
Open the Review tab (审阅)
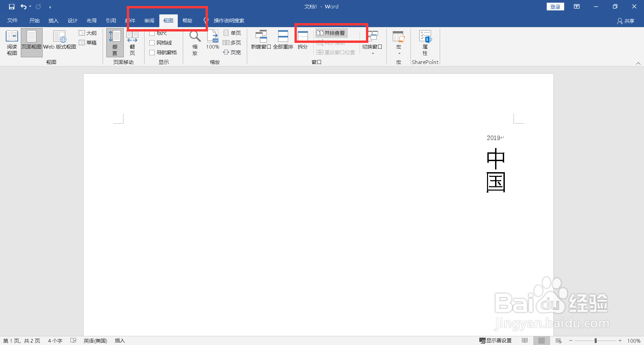click(149, 20)
